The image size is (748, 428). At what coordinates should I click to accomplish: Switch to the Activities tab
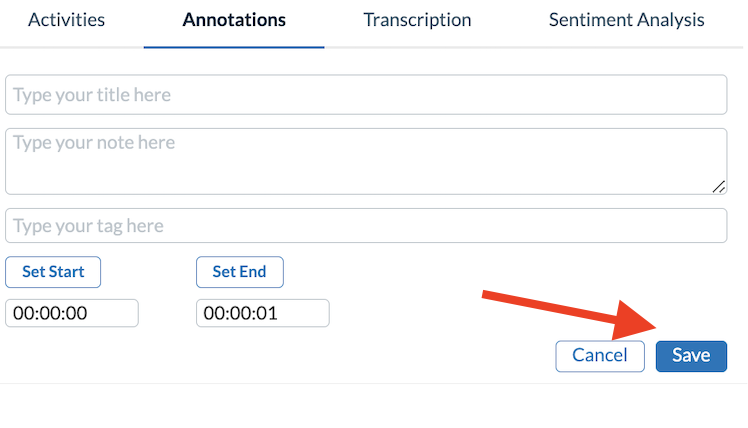(x=66, y=20)
